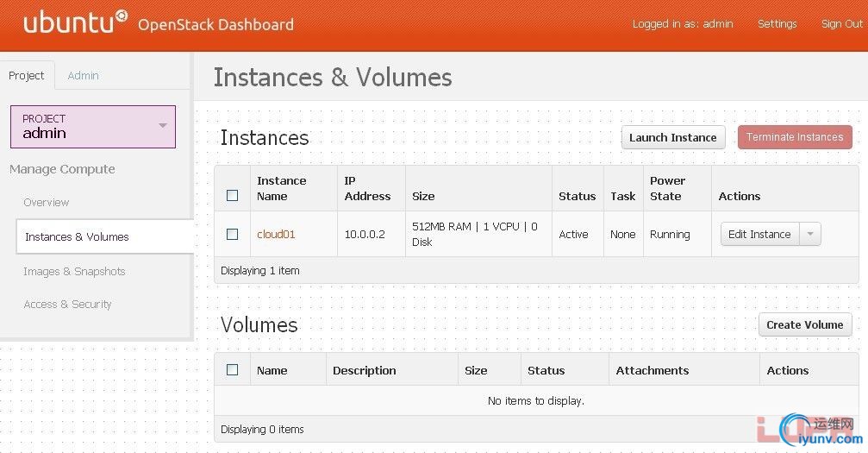
Task: Select Instances & Volumes sidebar item
Action: click(x=77, y=237)
